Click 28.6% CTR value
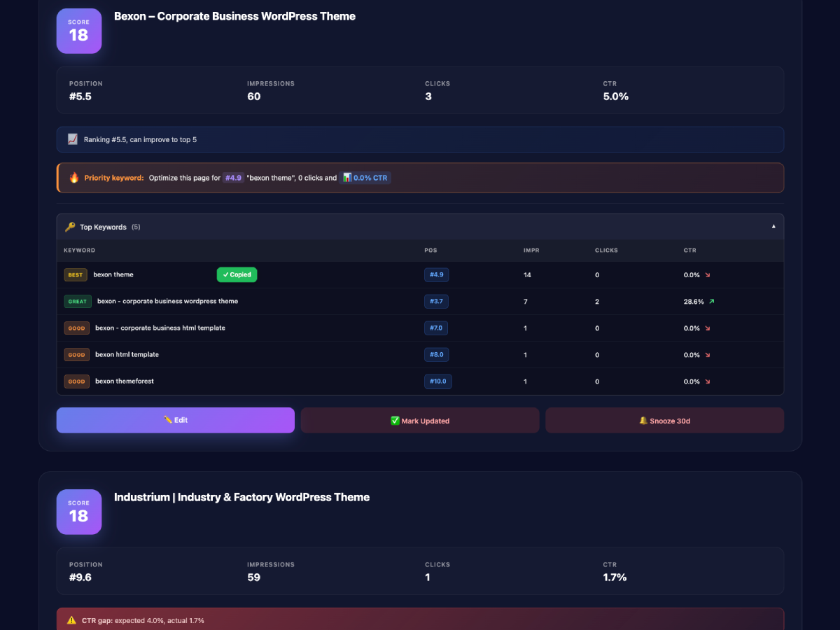Viewport: 840px width, 630px height. (x=694, y=302)
